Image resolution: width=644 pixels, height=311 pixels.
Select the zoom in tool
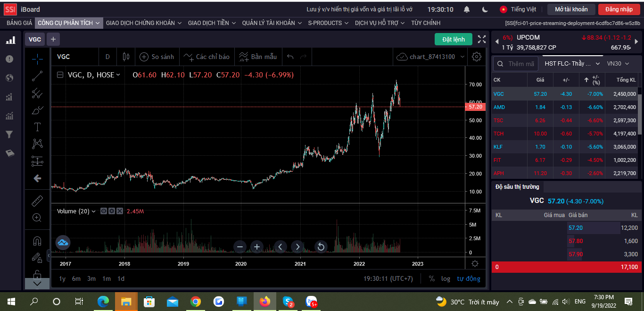click(37, 218)
